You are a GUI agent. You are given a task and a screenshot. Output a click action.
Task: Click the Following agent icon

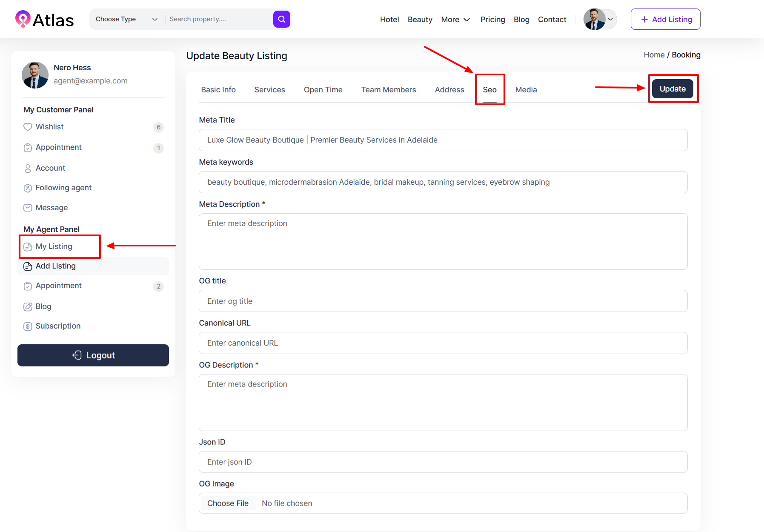click(x=28, y=188)
